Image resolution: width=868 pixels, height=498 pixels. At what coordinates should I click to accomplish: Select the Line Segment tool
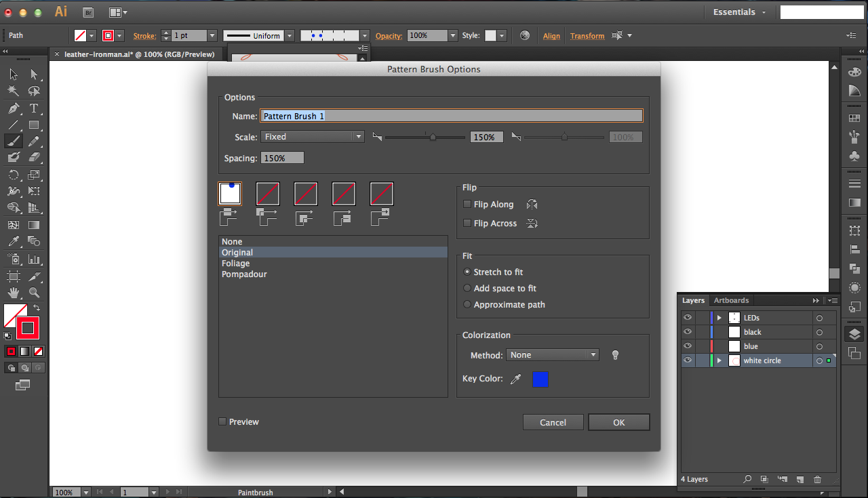[14, 125]
